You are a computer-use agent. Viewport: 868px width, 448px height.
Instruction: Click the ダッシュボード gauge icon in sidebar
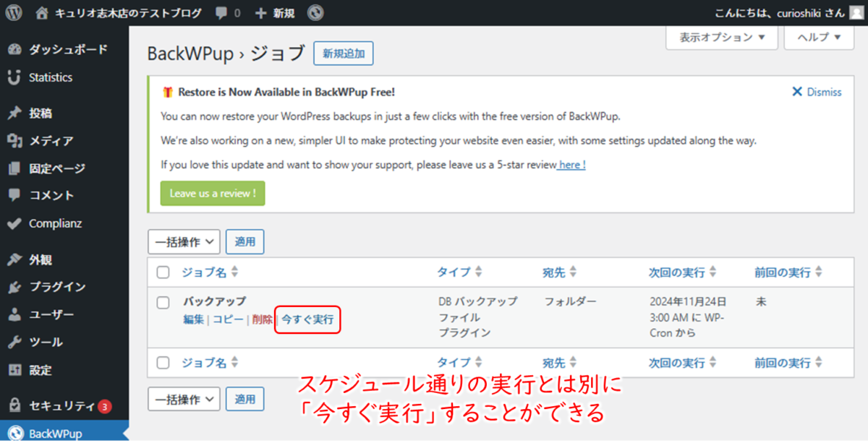pyautogui.click(x=14, y=49)
